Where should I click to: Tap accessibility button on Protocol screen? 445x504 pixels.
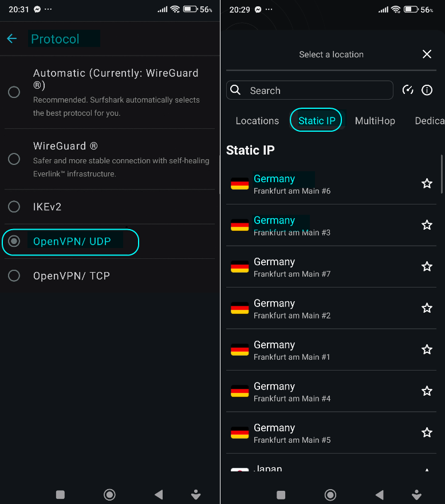pos(195,494)
